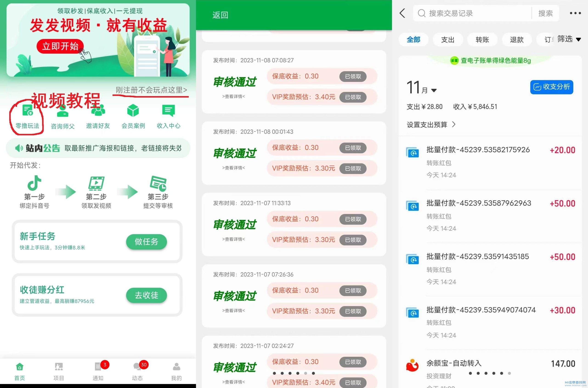Open the 新手任务 card title

click(38, 236)
